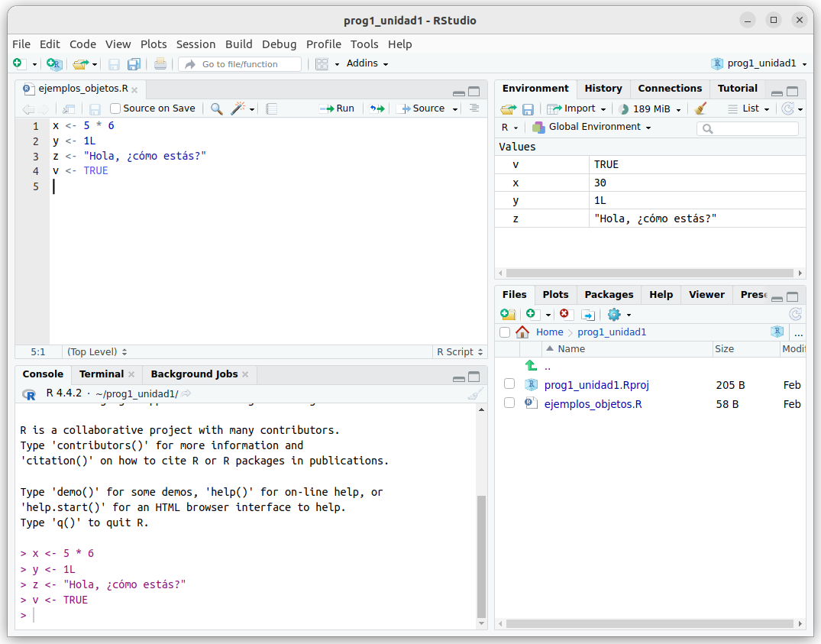Switch to the History tab

coord(603,89)
